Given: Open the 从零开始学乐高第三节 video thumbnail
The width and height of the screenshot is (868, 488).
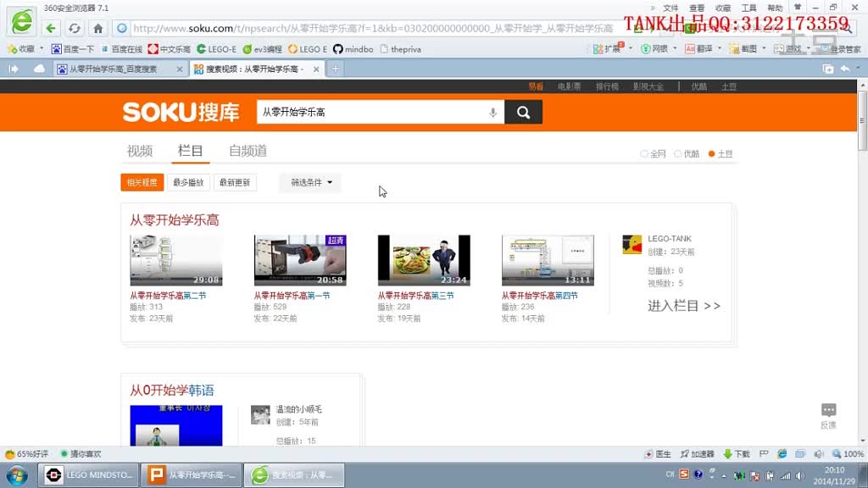Looking at the screenshot, I should [424, 260].
